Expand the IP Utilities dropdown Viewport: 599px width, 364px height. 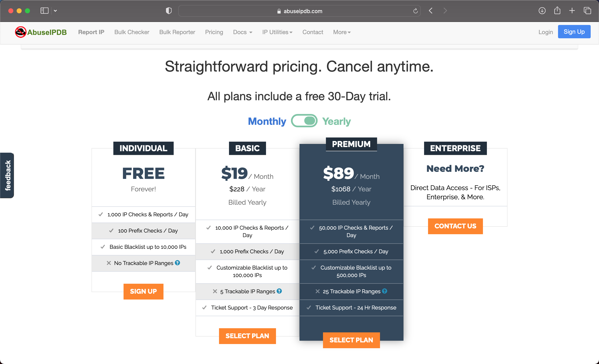point(277,32)
